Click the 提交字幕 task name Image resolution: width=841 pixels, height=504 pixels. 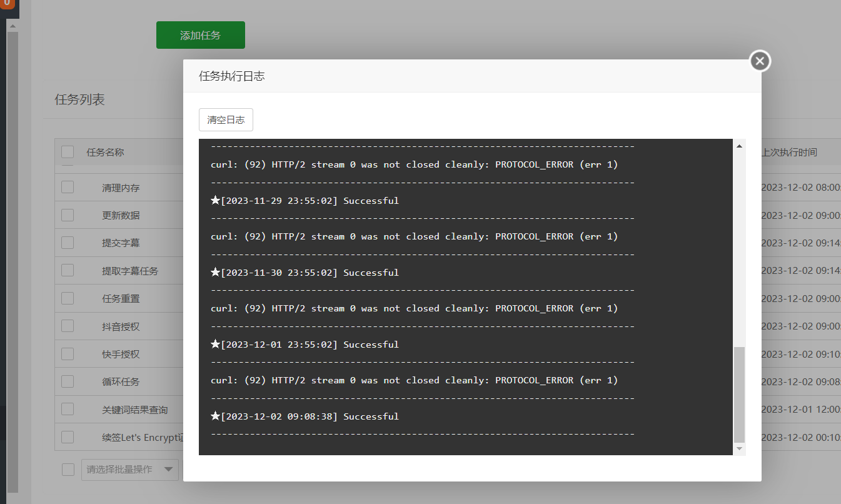pos(121,243)
